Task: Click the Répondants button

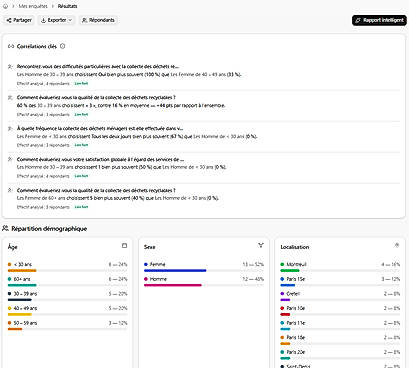Action: tap(98, 20)
